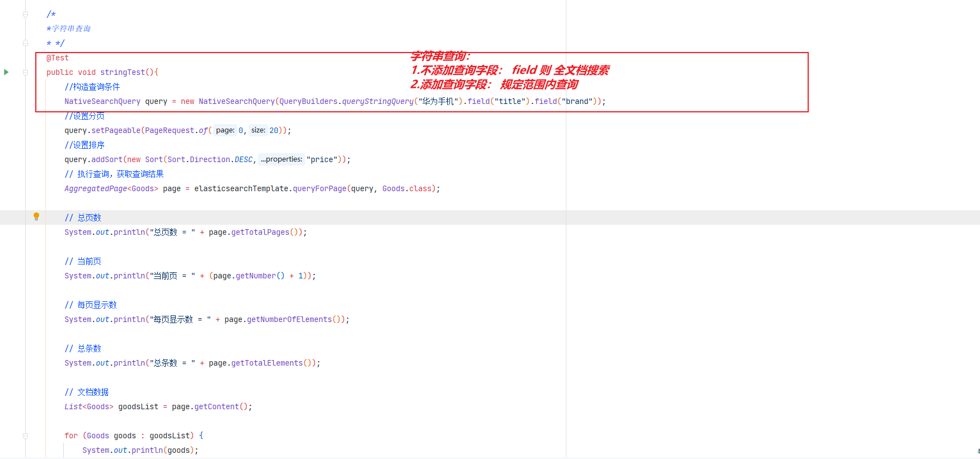The width and height of the screenshot is (980, 459).
Task: Click the ...properties: parameter hint
Action: [x=282, y=159]
